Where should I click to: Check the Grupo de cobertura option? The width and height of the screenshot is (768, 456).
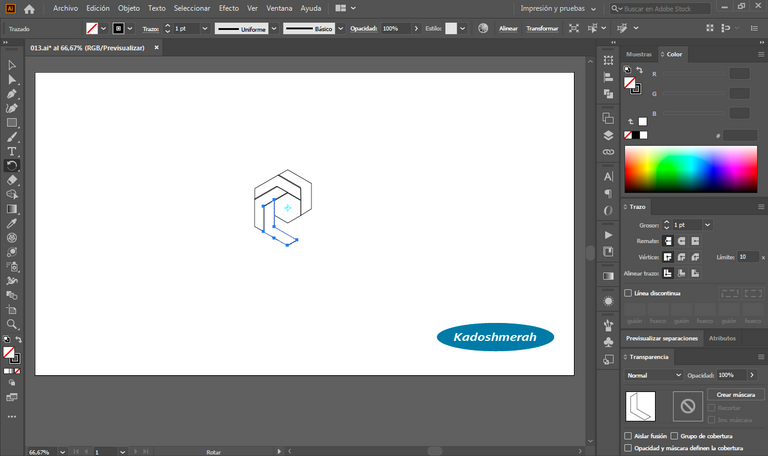pyautogui.click(x=674, y=436)
